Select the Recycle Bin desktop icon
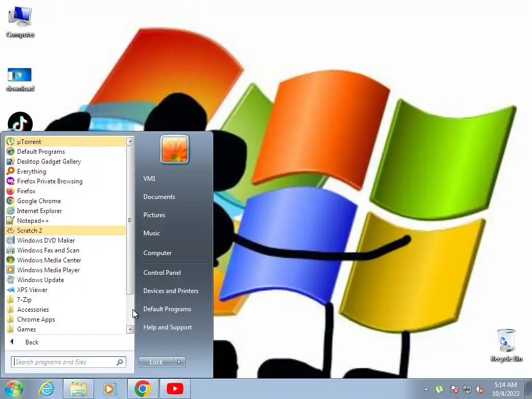This screenshot has width=532, height=399. tap(506, 345)
